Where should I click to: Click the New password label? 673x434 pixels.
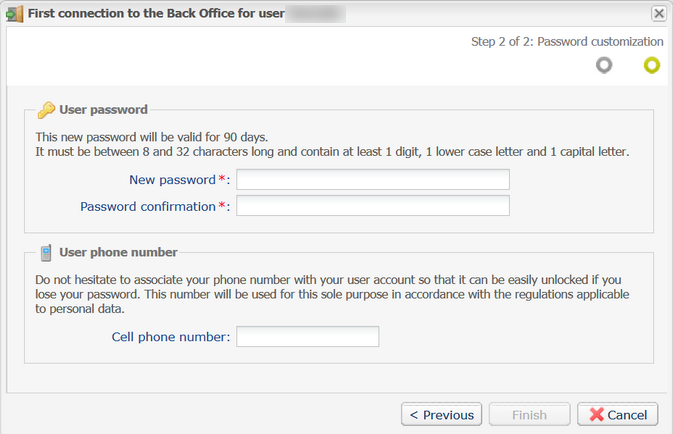coord(173,179)
